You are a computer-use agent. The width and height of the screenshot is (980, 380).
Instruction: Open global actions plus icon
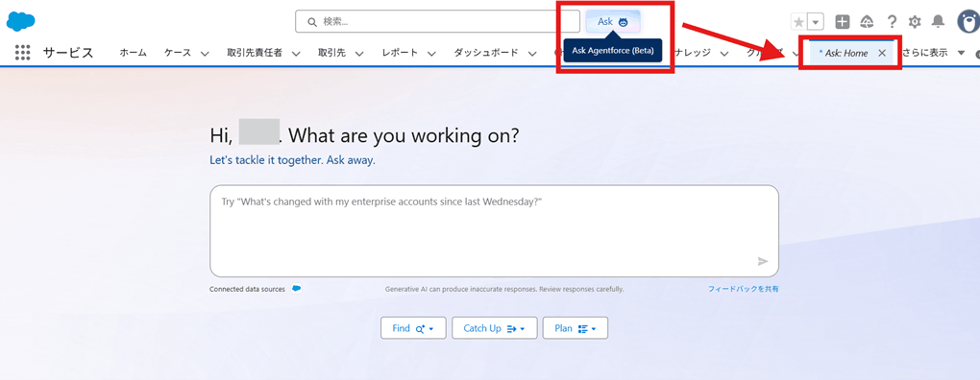(x=843, y=22)
